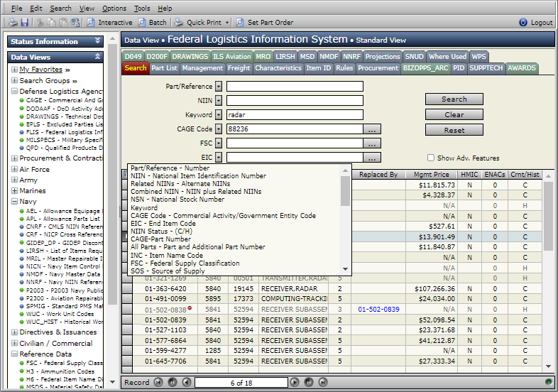558x392 pixels.
Task: Expand the Army tree node
Action: click(14, 180)
